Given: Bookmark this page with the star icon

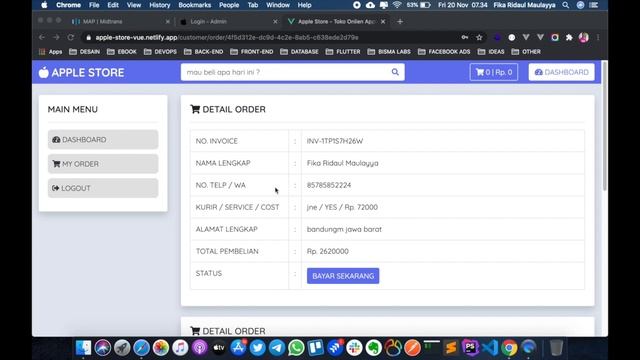Looking at the screenshot, I should pos(479,38).
